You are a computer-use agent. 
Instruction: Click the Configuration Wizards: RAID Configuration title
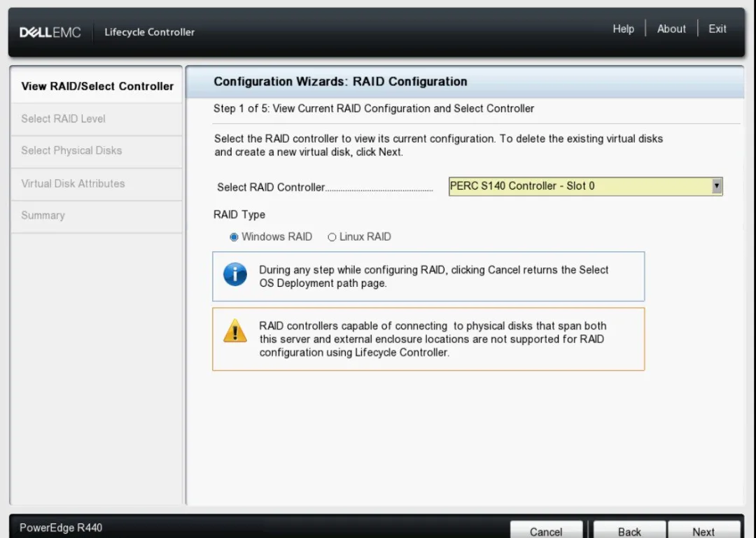coord(340,81)
